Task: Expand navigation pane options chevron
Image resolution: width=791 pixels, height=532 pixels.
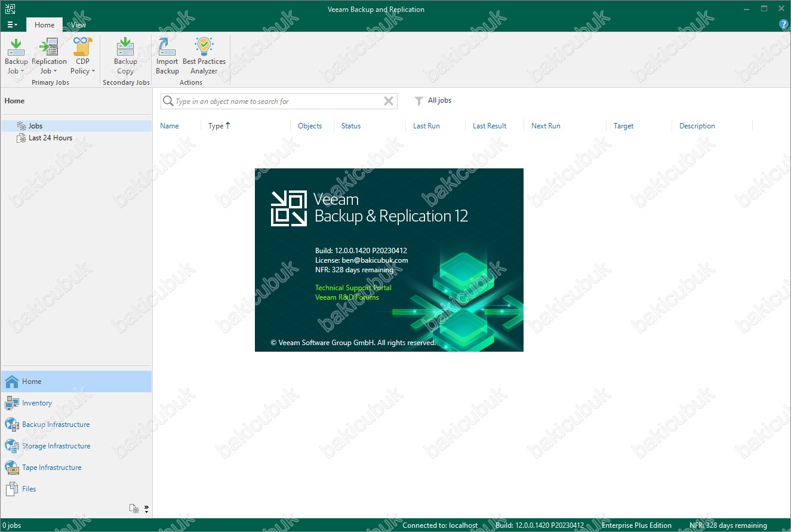Action: (x=147, y=509)
